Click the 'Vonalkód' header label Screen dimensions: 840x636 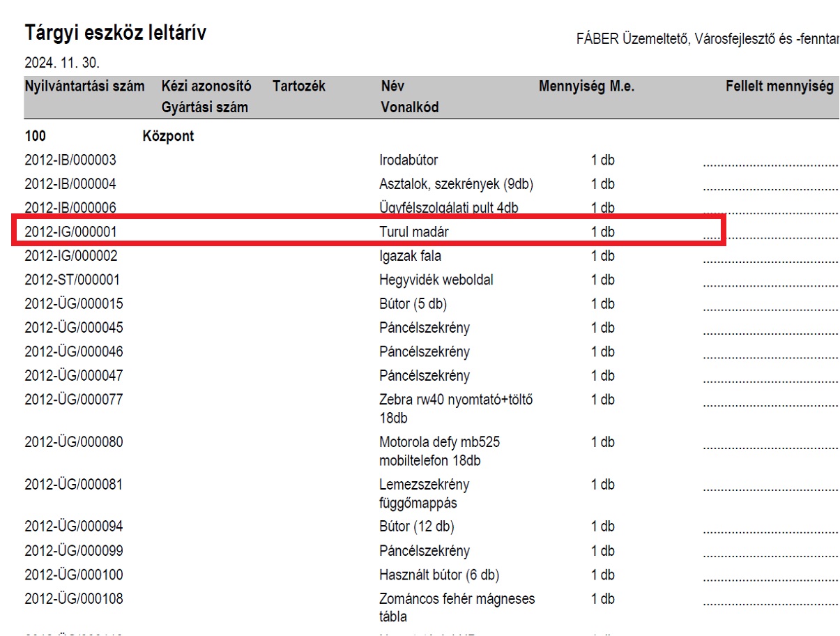pyautogui.click(x=409, y=107)
